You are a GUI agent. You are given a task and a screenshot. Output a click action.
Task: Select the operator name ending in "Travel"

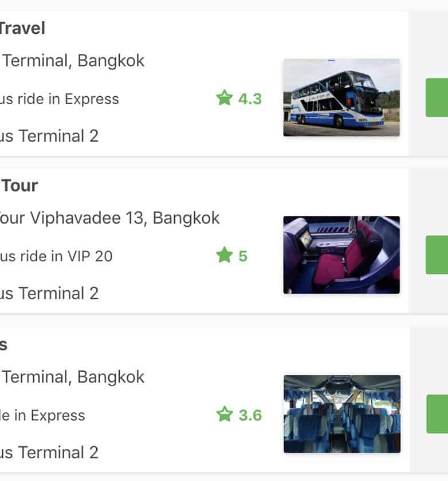[22, 28]
